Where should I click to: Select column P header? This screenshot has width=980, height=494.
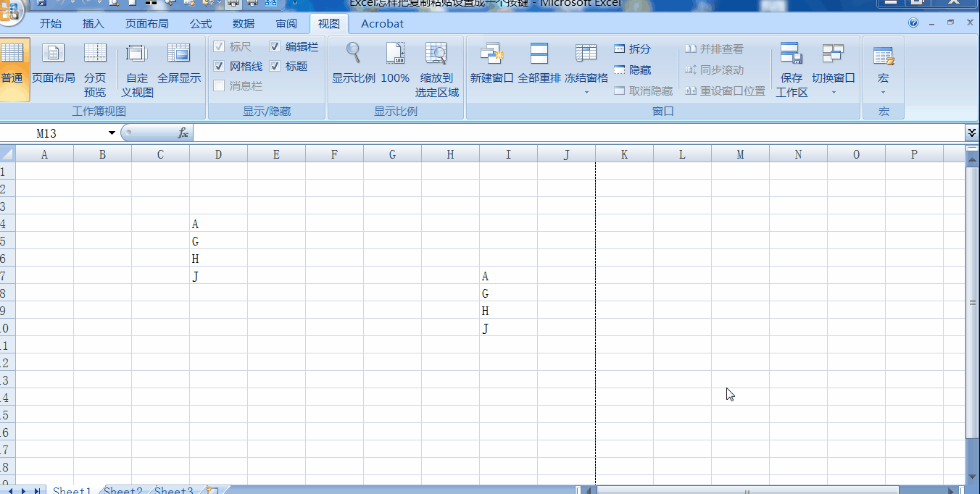914,154
